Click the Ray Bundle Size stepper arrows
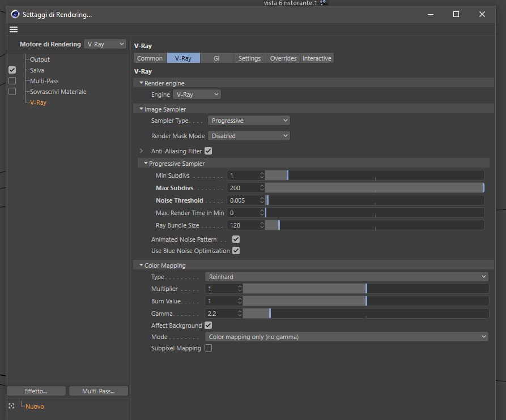The width and height of the screenshot is (506, 420). click(262, 225)
